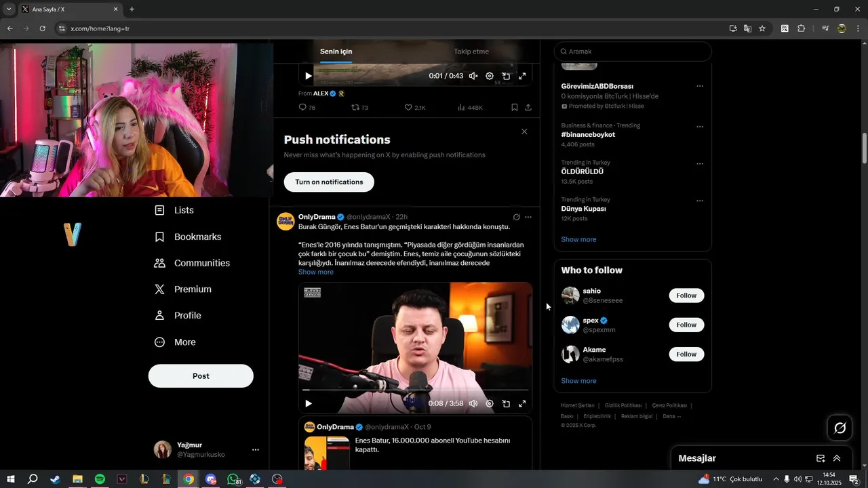Open settings gear on top video
The width and height of the screenshot is (868, 488).
coord(490,76)
